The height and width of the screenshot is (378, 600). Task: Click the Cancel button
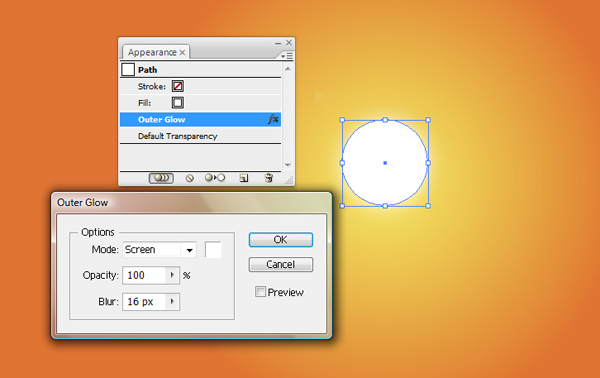pos(280,264)
